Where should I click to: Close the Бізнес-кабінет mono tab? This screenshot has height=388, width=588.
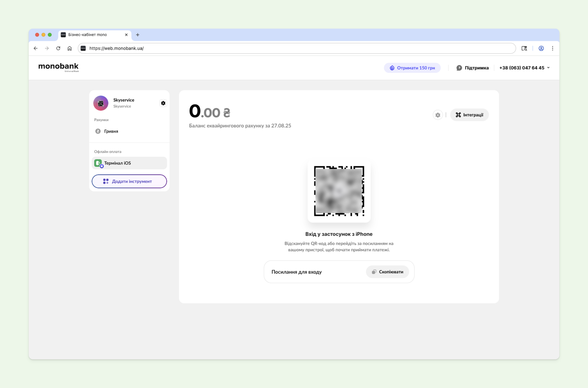click(126, 35)
